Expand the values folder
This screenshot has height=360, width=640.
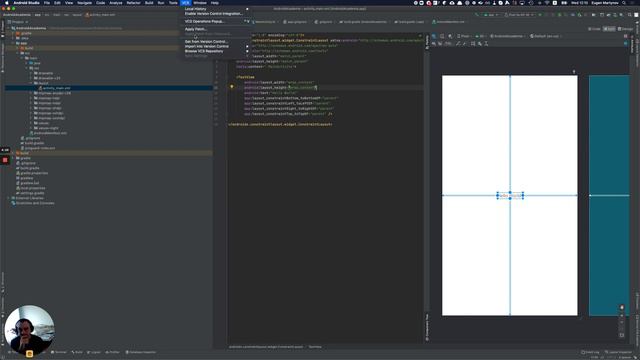[x=31, y=123]
